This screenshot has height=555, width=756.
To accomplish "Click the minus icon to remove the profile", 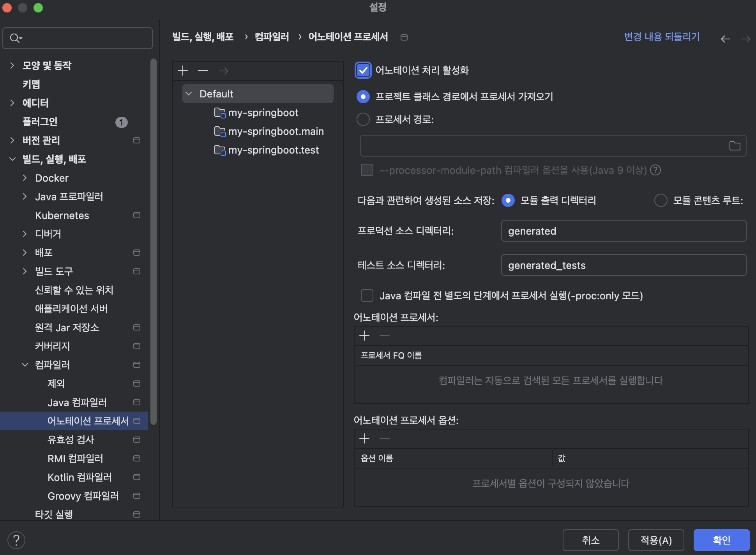I will click(x=203, y=71).
